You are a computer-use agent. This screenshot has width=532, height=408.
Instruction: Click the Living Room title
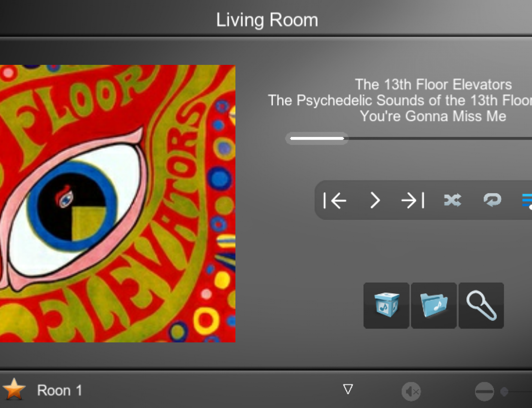267,20
